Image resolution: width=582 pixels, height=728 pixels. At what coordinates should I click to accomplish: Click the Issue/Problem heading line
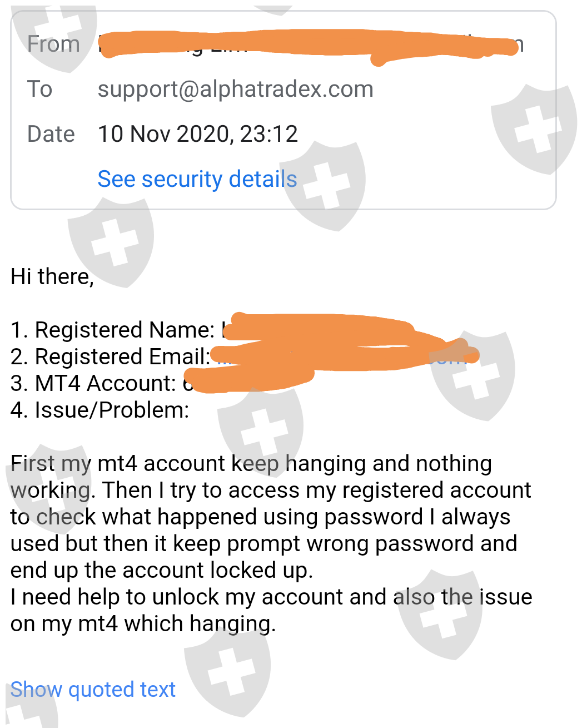coord(100,410)
